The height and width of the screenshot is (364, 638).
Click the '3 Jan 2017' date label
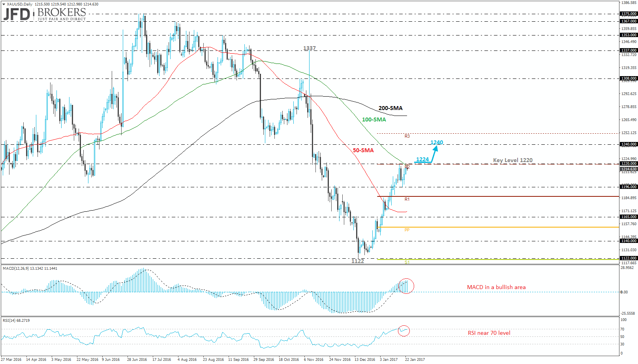pyautogui.click(x=389, y=359)
